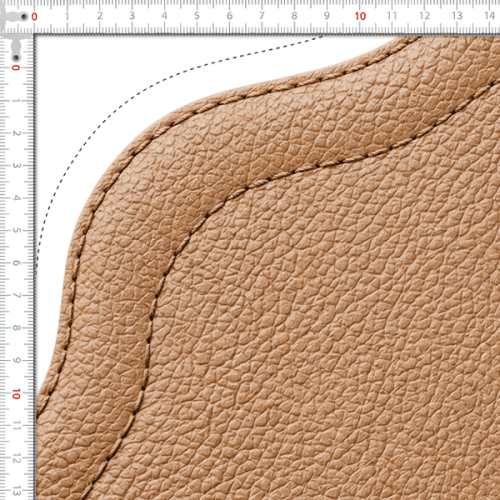Viewport: 500px width, 500px height.
Task: Click the 2 mark on horizontal ruler
Action: [x=99, y=16]
